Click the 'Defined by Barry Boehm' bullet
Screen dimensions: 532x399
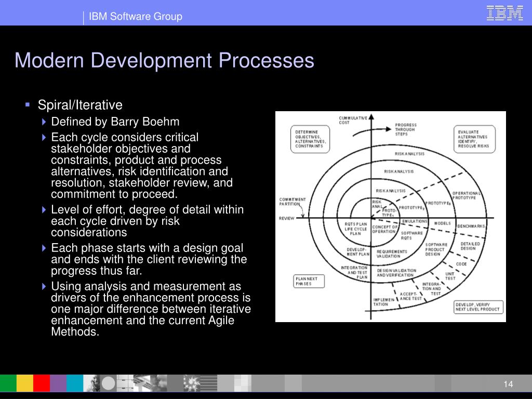(115, 122)
